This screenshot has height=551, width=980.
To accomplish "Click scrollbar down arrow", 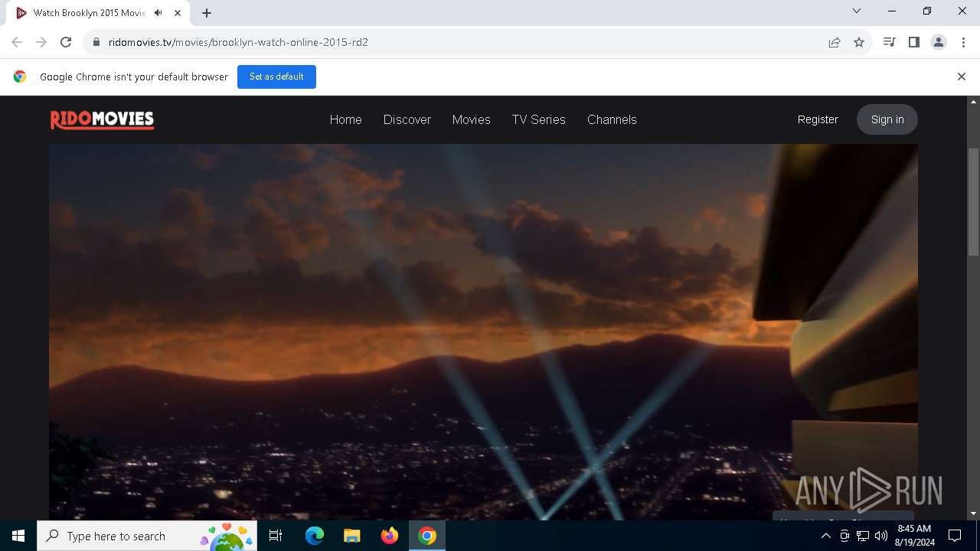I will 973,514.
